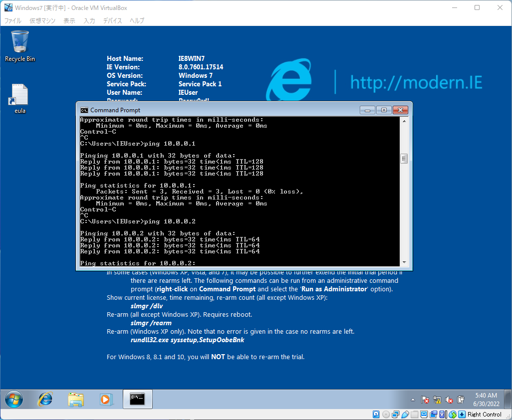512x420 pixels.
Task: Open the ファイル menu in VirtualBox
Action: click(x=13, y=20)
